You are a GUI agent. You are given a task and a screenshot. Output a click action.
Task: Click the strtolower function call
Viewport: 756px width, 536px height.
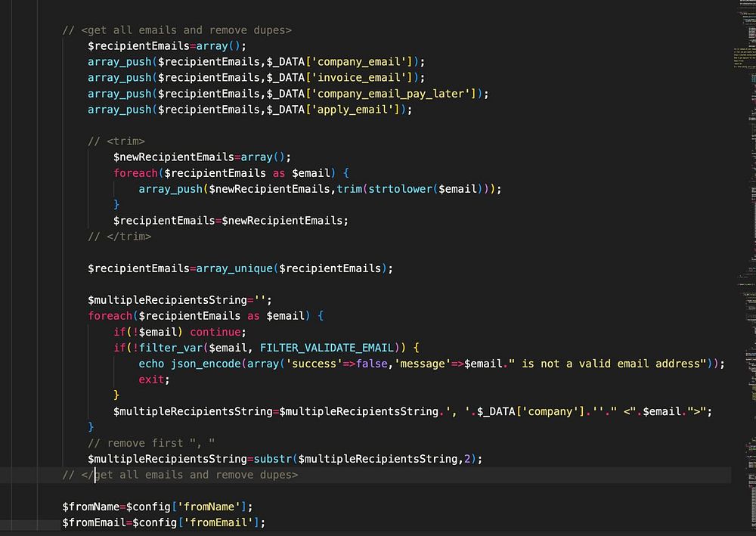(x=400, y=189)
